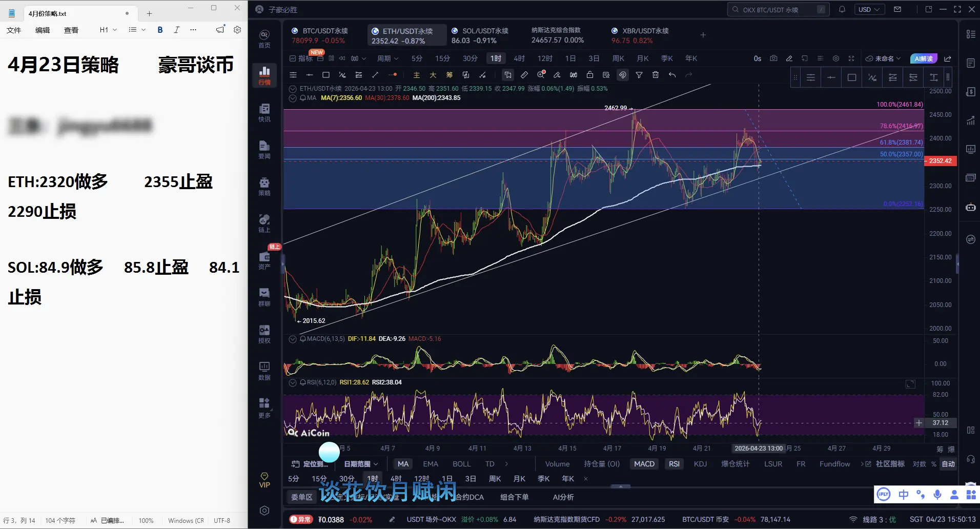Open Notepad settings gear

click(x=237, y=30)
